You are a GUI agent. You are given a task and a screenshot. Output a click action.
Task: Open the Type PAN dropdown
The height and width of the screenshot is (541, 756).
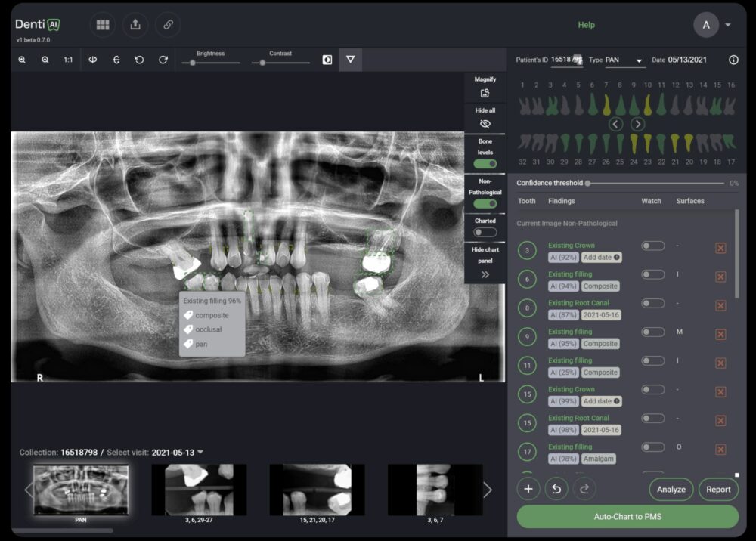point(637,60)
